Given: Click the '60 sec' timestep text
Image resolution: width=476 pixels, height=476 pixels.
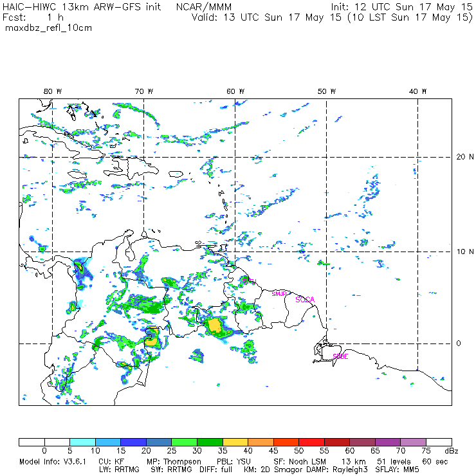Looking at the screenshot, I should [435, 462].
